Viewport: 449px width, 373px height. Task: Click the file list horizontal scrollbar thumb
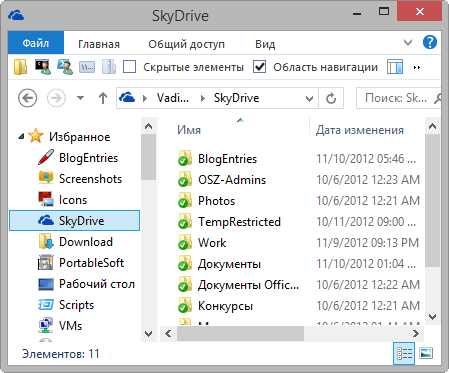(240, 333)
